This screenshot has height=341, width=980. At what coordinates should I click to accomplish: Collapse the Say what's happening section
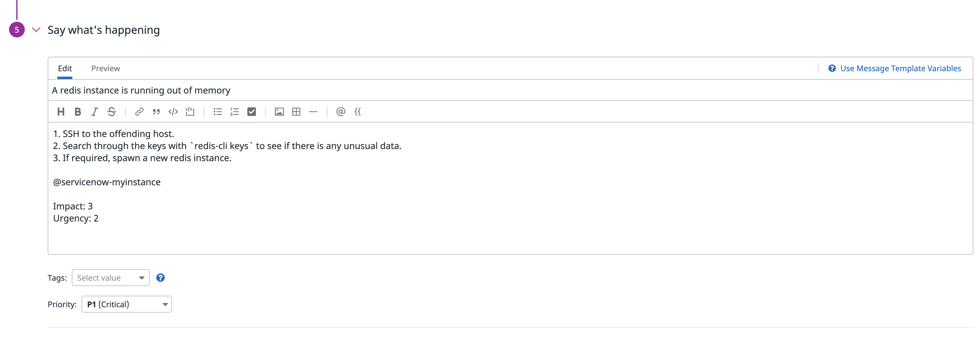(x=36, y=30)
